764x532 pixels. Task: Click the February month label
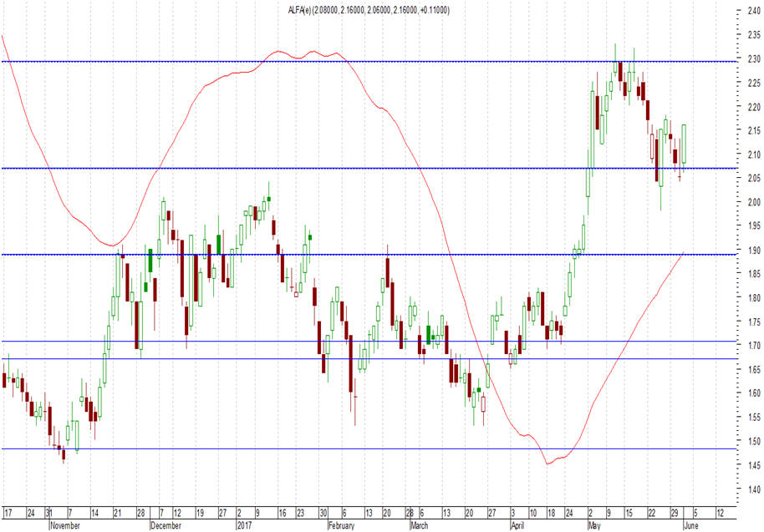click(341, 525)
